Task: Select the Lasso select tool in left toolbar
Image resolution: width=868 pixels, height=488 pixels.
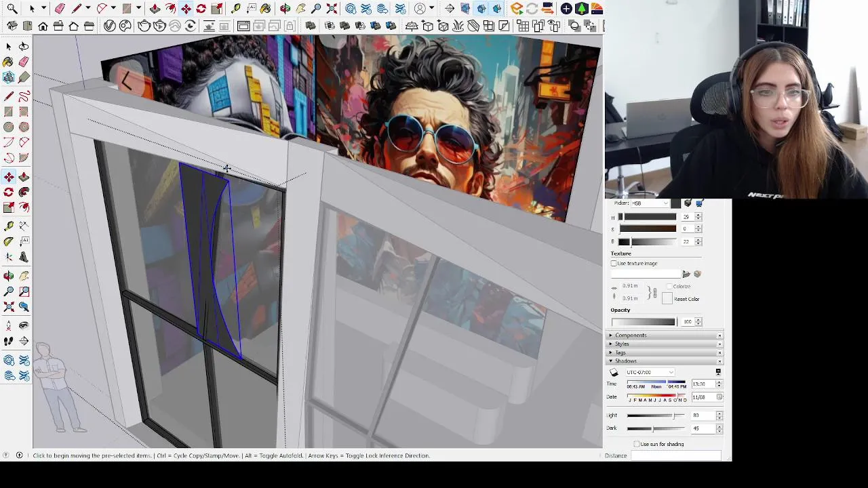Action: (x=24, y=46)
